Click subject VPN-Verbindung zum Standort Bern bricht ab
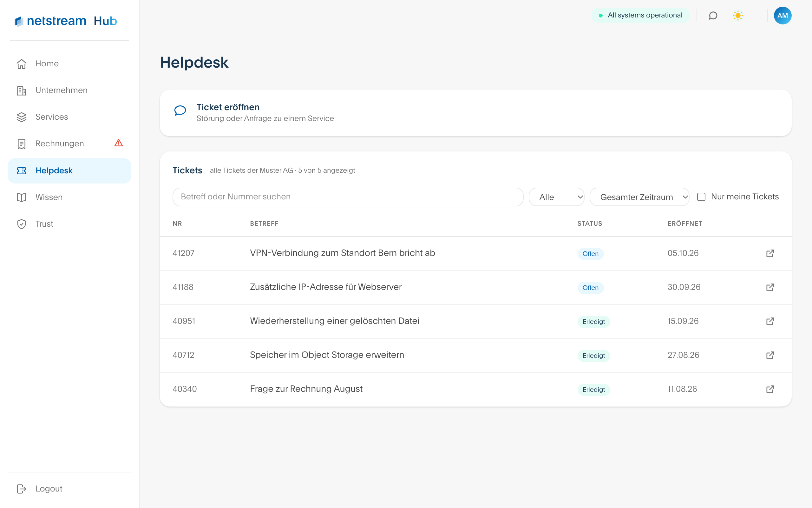 [x=342, y=253]
